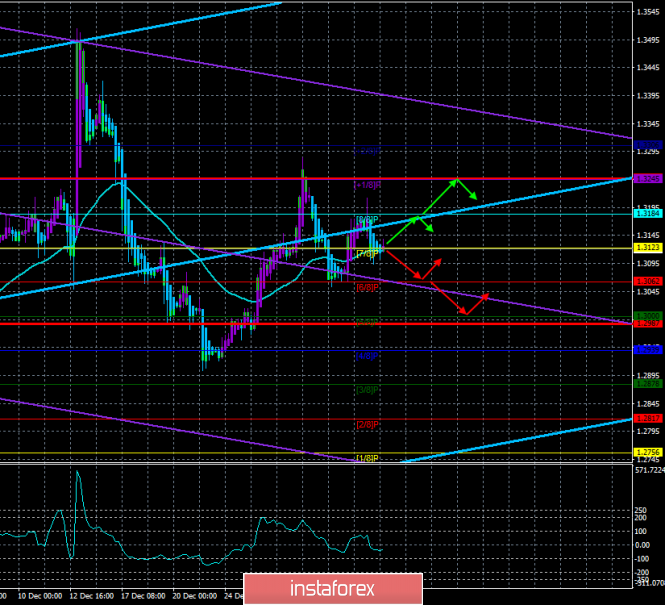Click the 1.3395 price axis value
665x605 pixels.
tap(648, 96)
